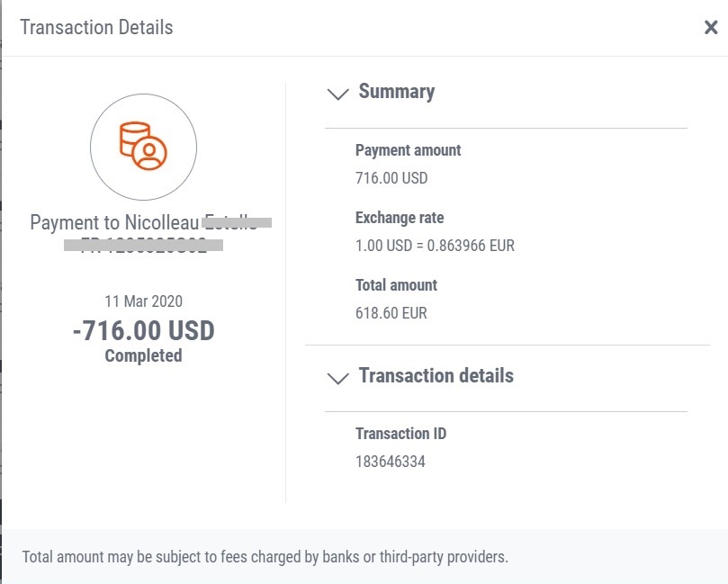Click the orange payment recipient icon
The image size is (728, 584).
(143, 147)
